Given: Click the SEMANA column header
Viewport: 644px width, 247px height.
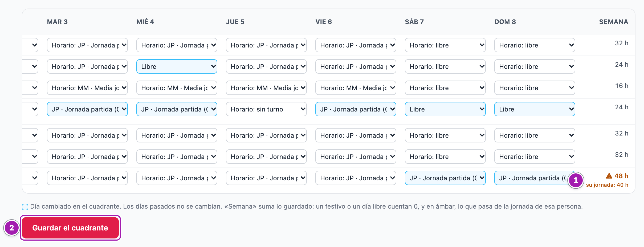Looking at the screenshot, I should [614, 22].
